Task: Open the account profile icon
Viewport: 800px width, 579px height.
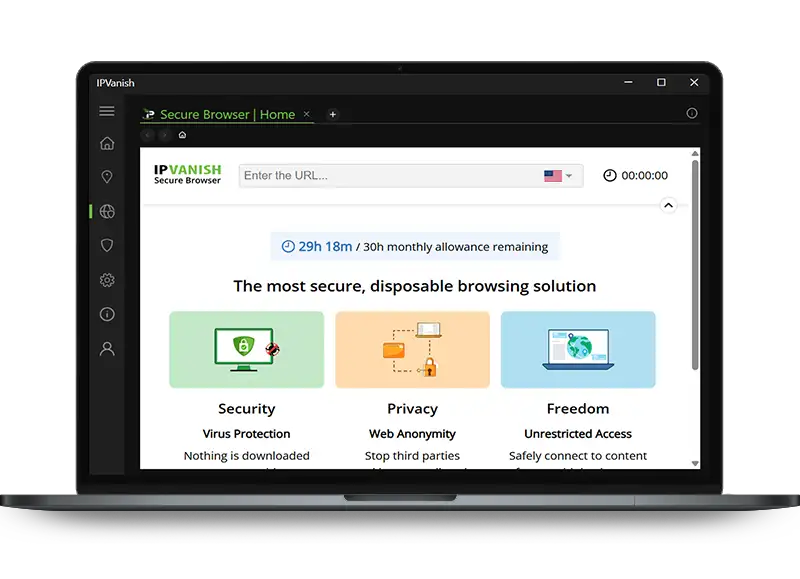Action: (x=107, y=348)
